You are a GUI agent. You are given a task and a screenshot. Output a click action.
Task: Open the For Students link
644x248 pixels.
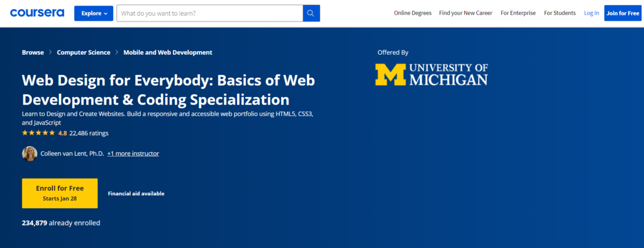[x=560, y=13]
